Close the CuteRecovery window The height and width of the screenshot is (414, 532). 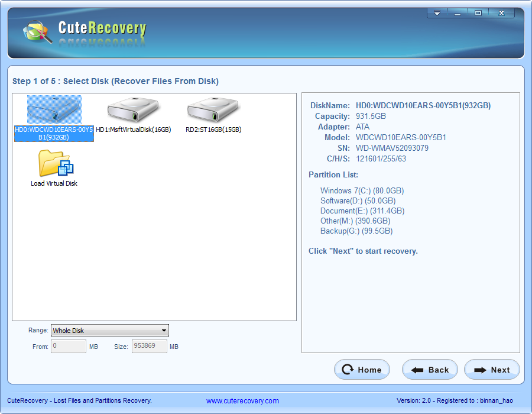pyautogui.click(x=501, y=13)
